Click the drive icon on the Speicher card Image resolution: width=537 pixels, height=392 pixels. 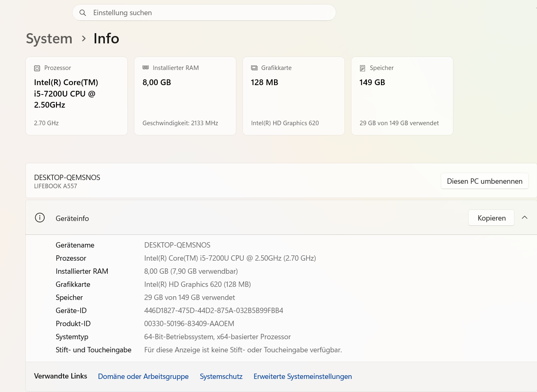pyautogui.click(x=363, y=68)
